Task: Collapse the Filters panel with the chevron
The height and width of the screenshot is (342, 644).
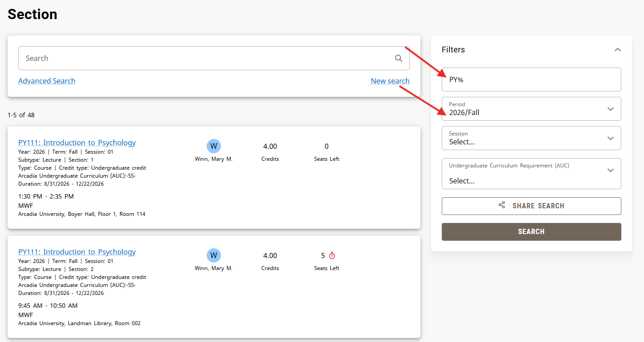Action: coord(617,50)
